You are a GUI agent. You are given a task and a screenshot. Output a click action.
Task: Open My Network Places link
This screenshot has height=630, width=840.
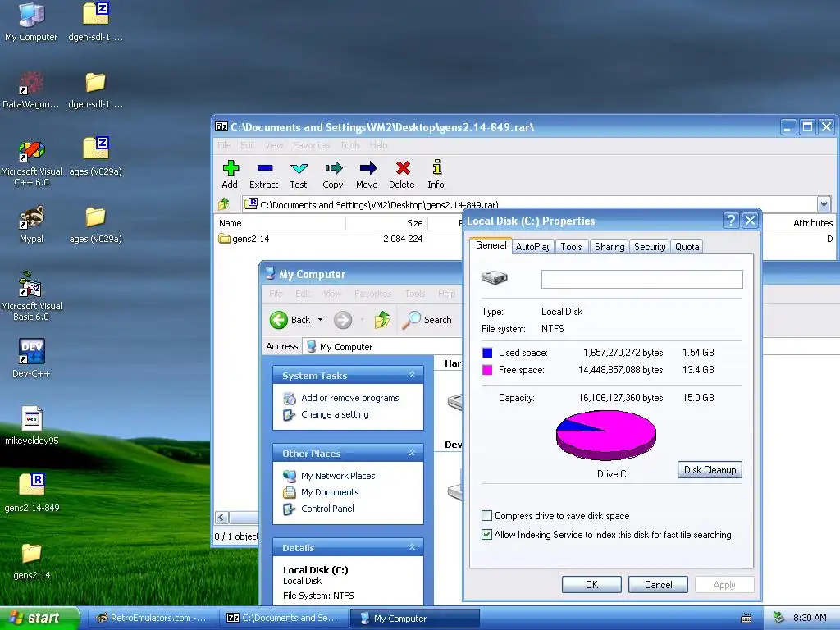tap(338, 476)
